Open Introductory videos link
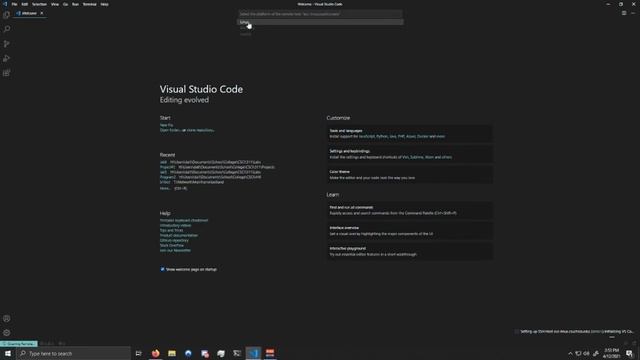 (176, 225)
